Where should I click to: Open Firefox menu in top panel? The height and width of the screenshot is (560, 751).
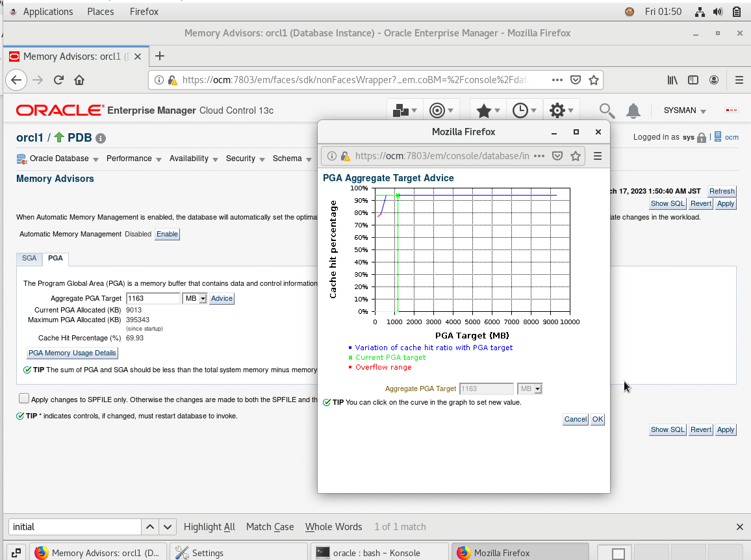pos(144,12)
